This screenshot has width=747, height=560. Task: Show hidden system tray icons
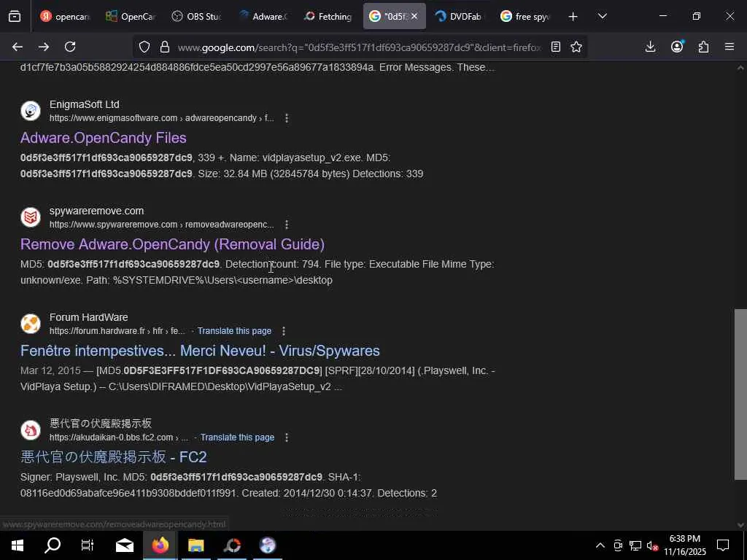(x=600, y=545)
